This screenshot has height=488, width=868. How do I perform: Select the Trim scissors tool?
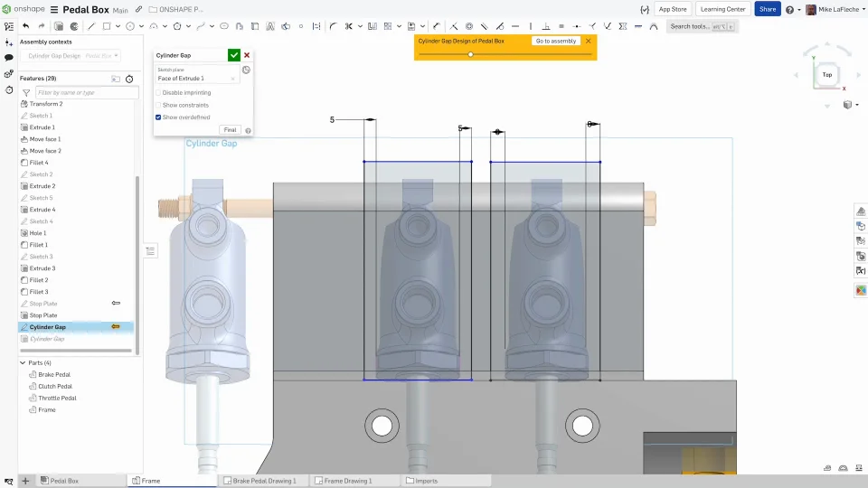coord(348,26)
